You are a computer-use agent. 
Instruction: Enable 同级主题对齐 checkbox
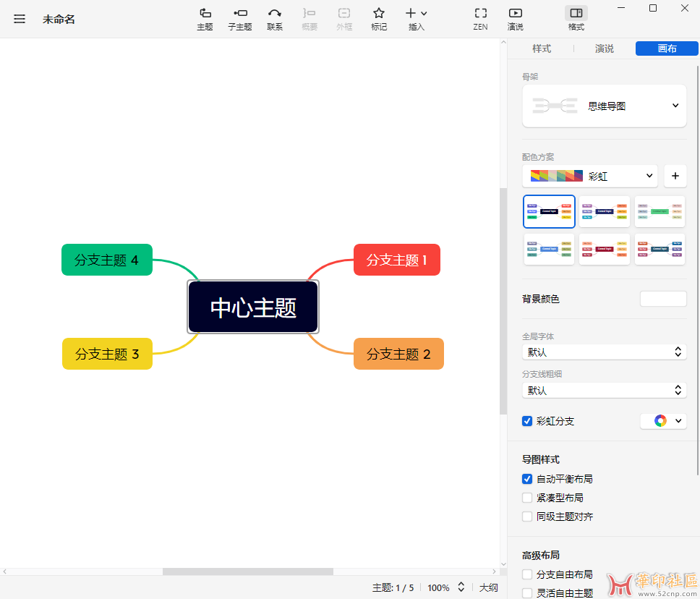[526, 517]
